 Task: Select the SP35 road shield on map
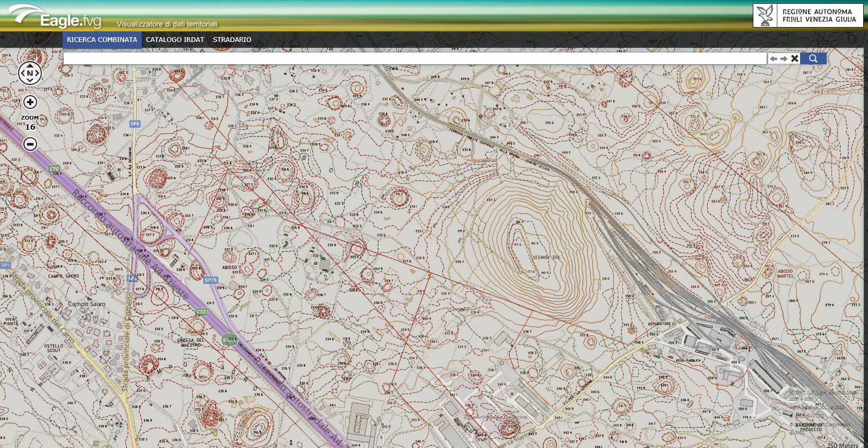(211, 280)
